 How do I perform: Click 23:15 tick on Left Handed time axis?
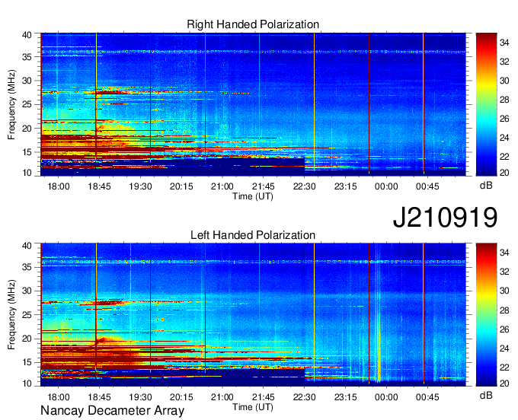pyautogui.click(x=345, y=397)
